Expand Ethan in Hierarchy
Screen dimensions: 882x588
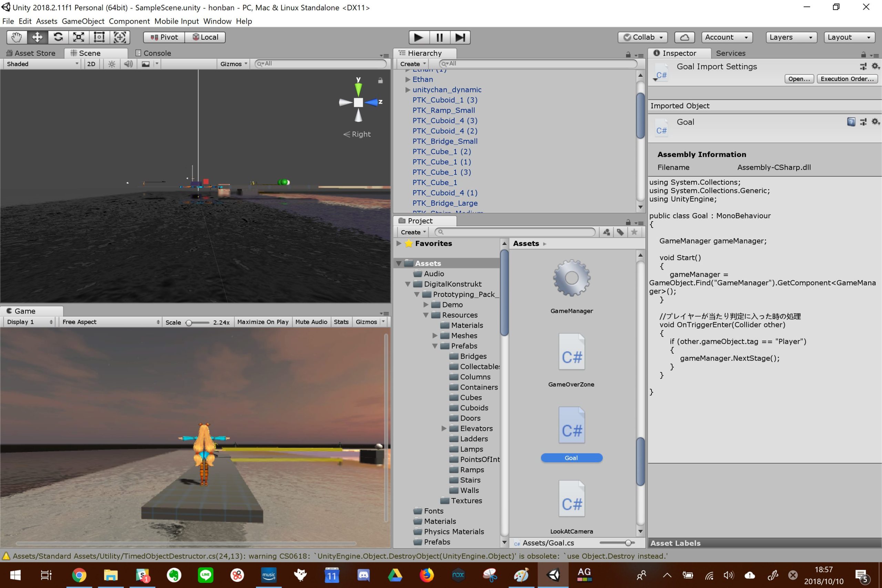tap(408, 80)
